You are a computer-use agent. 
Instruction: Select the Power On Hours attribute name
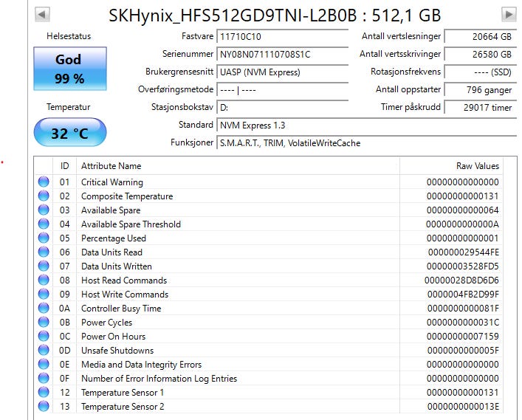[114, 337]
